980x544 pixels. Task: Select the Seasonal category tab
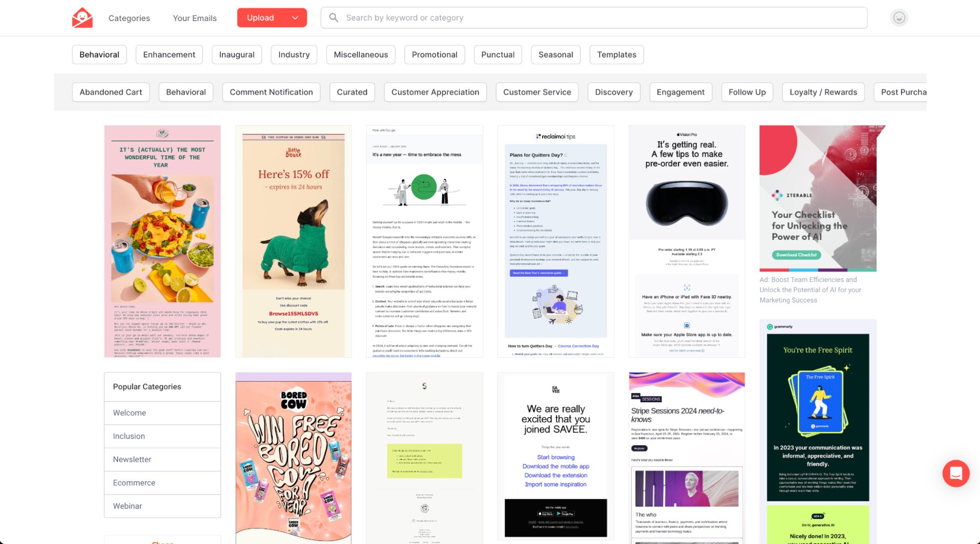pyautogui.click(x=555, y=54)
